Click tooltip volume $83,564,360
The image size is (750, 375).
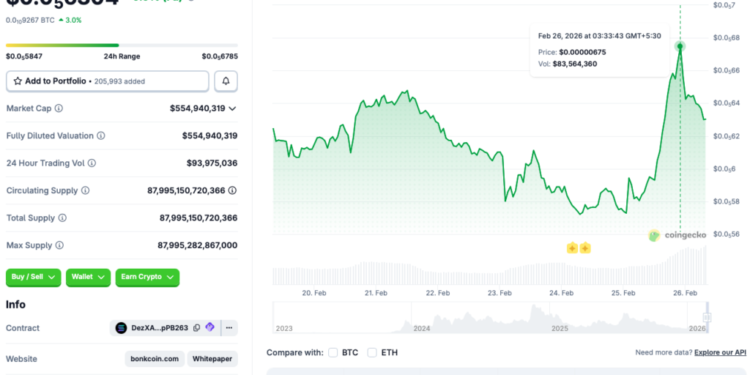574,64
